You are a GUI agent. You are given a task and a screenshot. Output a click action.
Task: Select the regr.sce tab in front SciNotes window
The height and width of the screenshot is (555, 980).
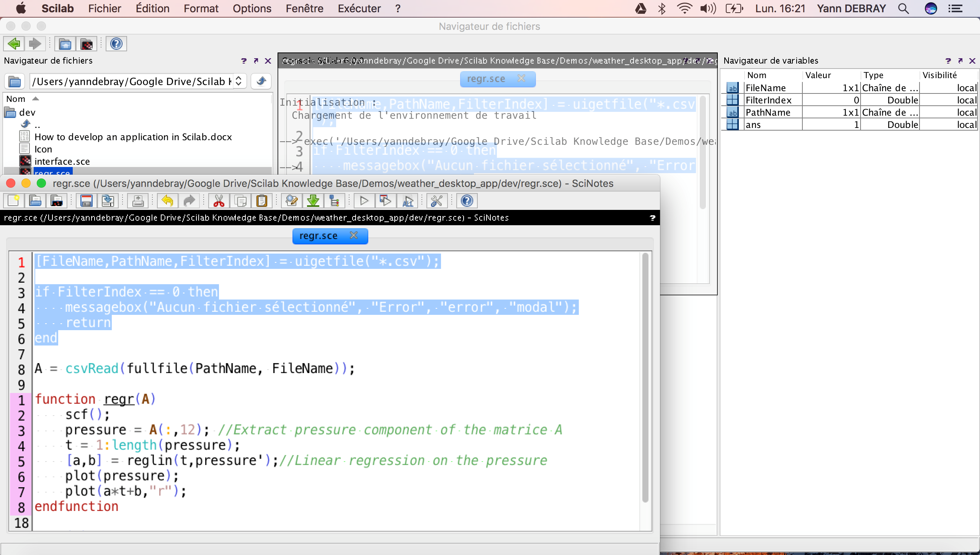[318, 236]
